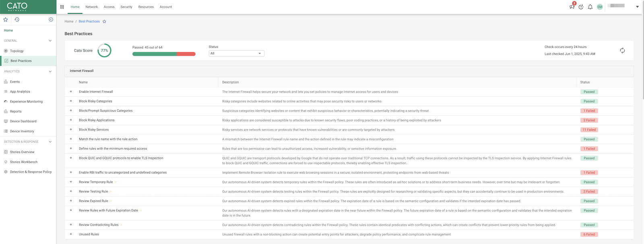The width and height of the screenshot is (644, 244).
Task: Expand the Block Risky Services row
Action: tap(71, 129)
